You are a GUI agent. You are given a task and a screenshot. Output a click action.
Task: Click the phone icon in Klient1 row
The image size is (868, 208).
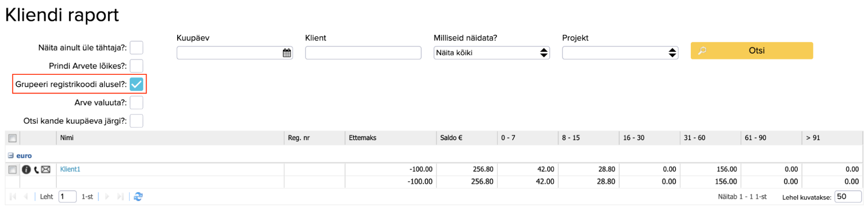(x=36, y=169)
